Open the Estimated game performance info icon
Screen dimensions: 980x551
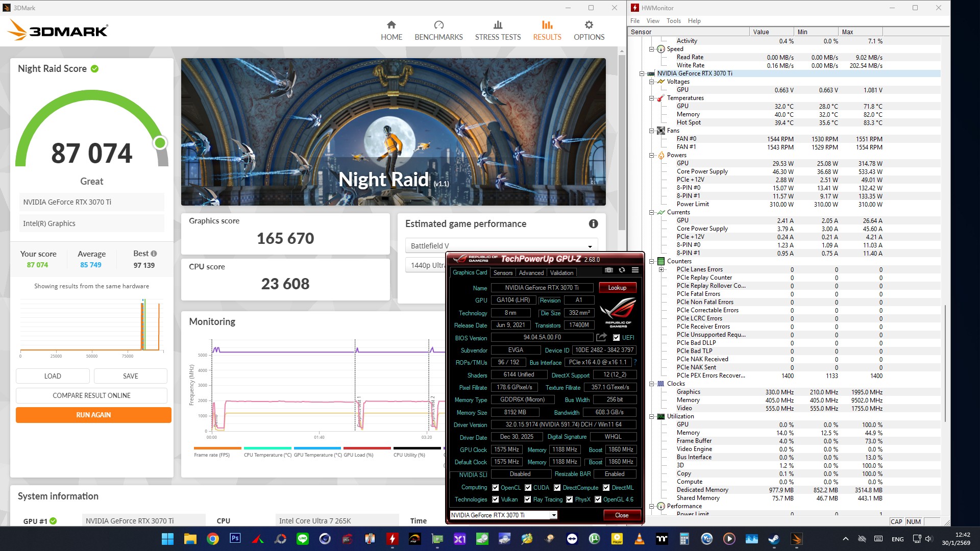point(593,223)
